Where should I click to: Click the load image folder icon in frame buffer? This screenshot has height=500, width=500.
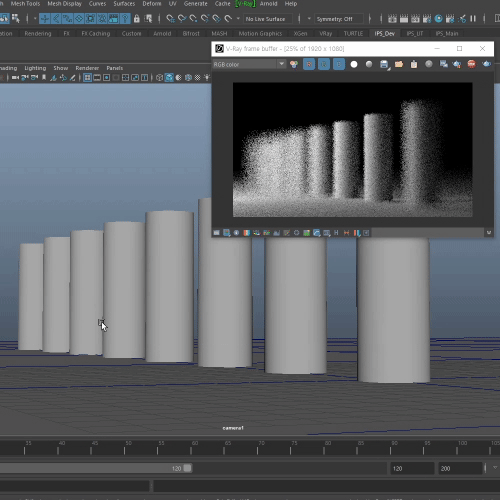(399, 64)
